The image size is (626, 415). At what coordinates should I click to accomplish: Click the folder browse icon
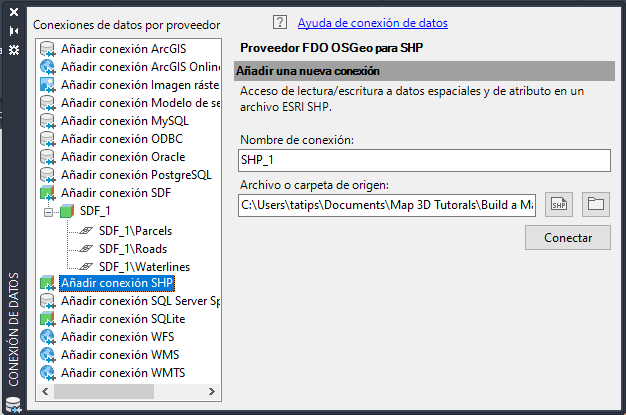(x=597, y=204)
